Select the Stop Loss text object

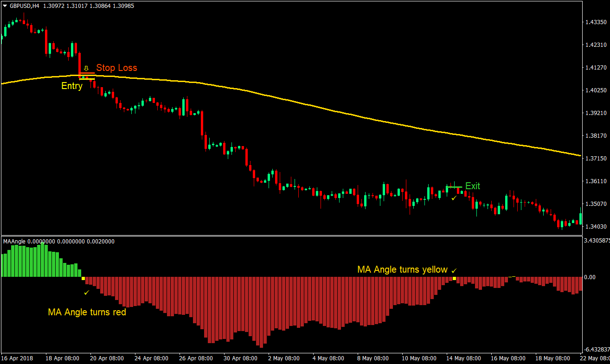click(x=116, y=68)
